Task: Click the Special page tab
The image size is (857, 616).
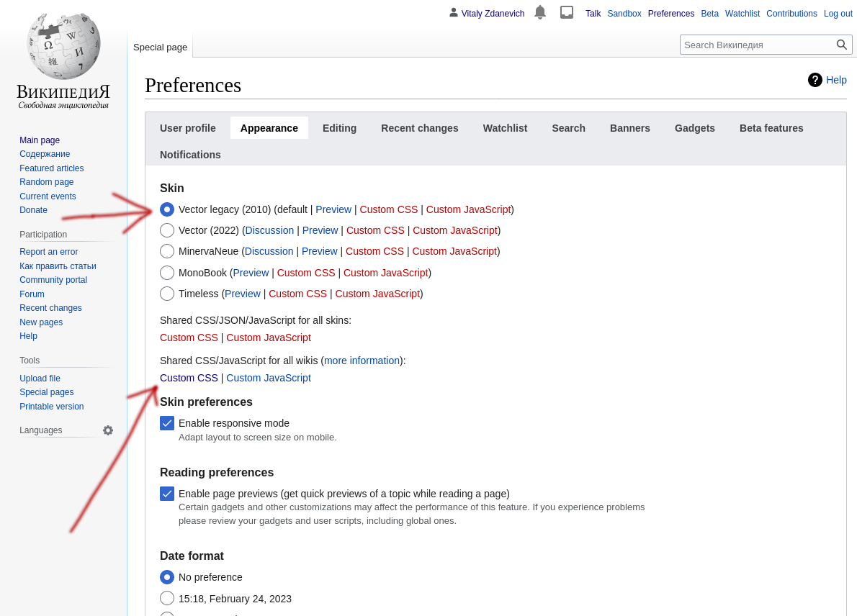Action: pyautogui.click(x=160, y=47)
